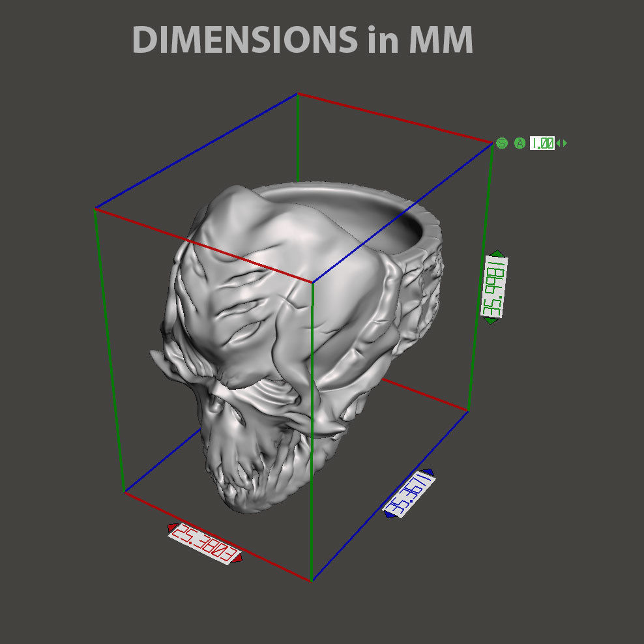Click the blue arrow at the label's bottom end

[390, 514]
